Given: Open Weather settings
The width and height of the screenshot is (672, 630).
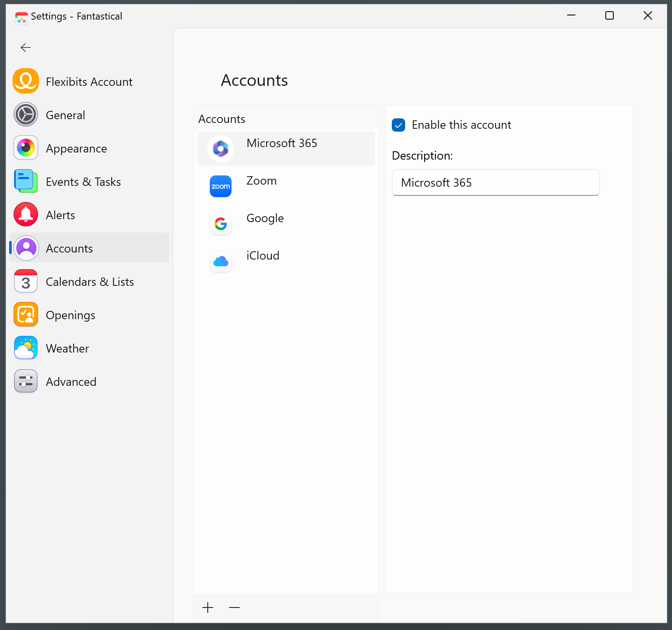Looking at the screenshot, I should pyautogui.click(x=89, y=348).
